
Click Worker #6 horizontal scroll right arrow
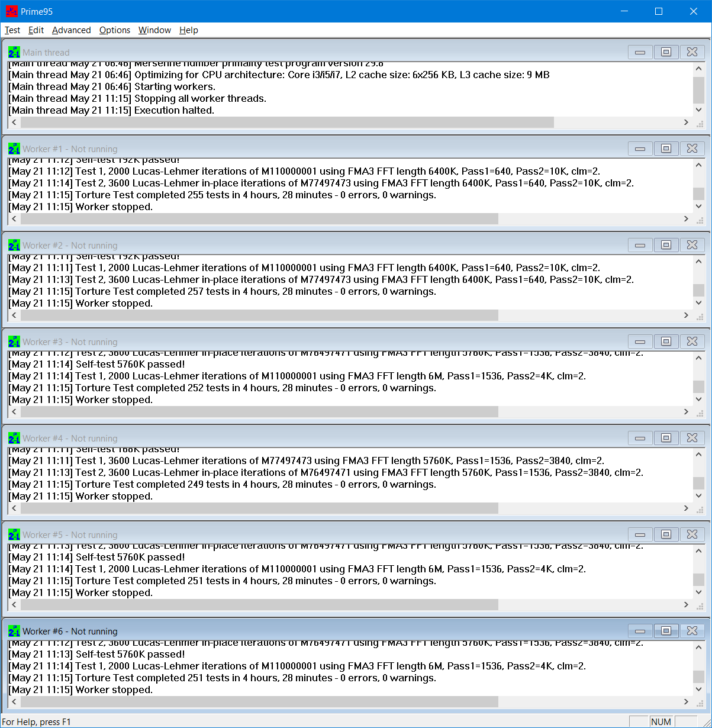[x=687, y=702]
